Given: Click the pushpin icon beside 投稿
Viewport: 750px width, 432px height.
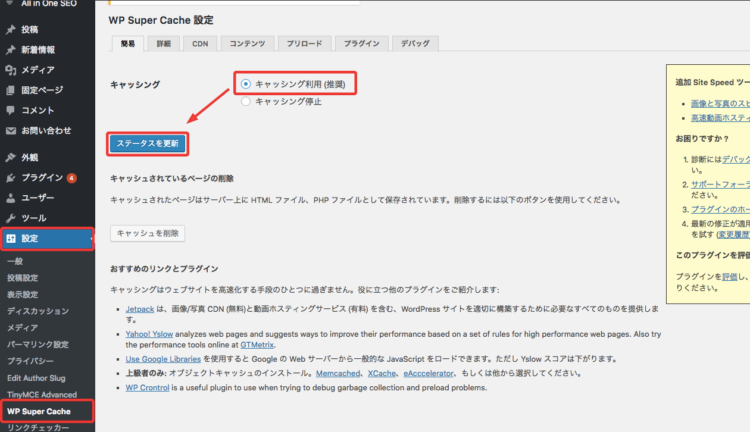Looking at the screenshot, I should tap(10, 30).
